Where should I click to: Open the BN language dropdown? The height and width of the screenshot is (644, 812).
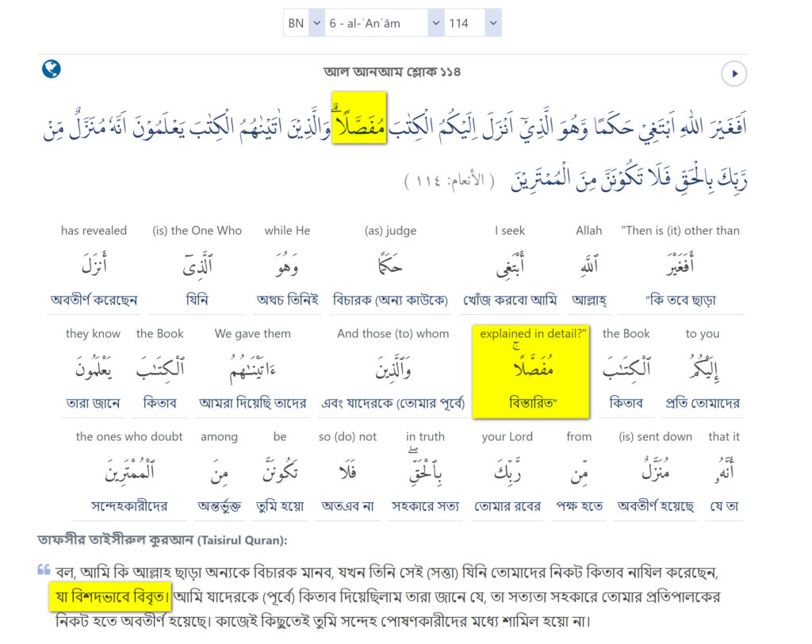click(x=304, y=23)
